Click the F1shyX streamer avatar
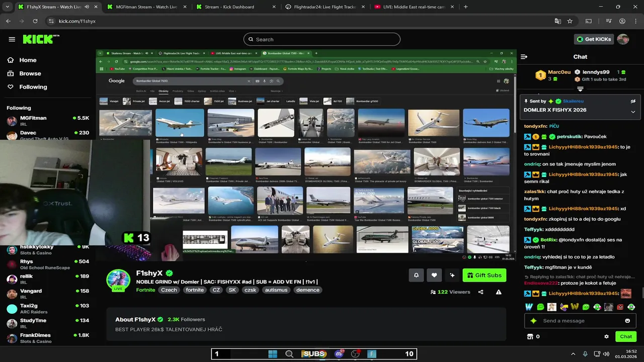Viewport: 644px width, 362px height. click(118, 280)
